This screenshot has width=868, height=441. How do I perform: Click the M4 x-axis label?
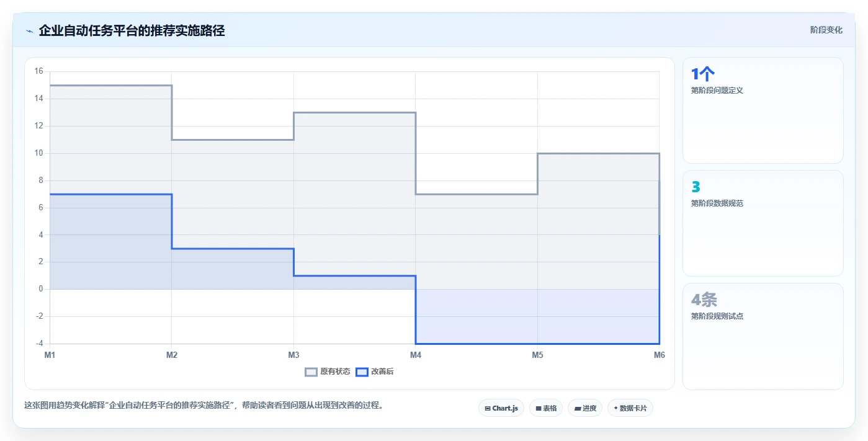(x=416, y=355)
